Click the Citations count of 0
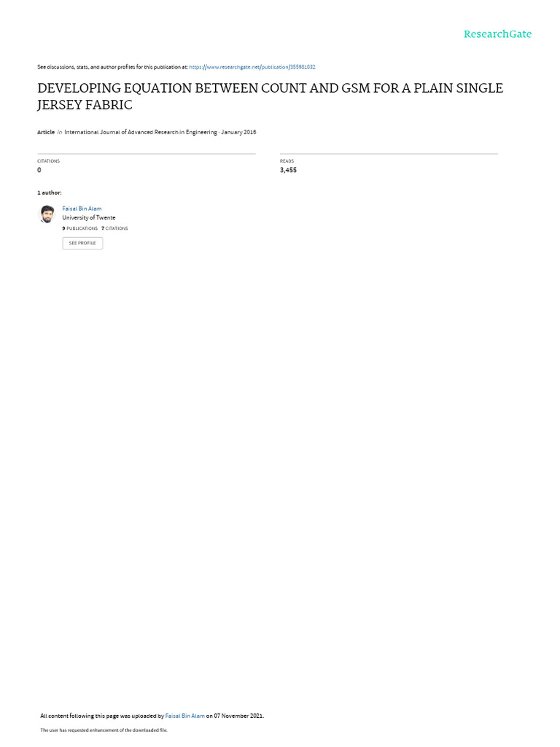Viewport: 560px width, 747px height. click(39, 170)
